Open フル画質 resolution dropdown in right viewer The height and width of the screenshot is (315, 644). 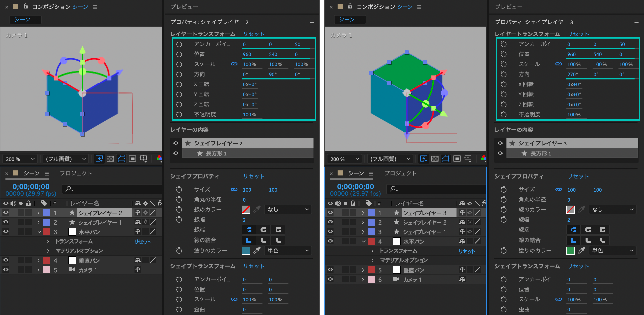coord(390,159)
